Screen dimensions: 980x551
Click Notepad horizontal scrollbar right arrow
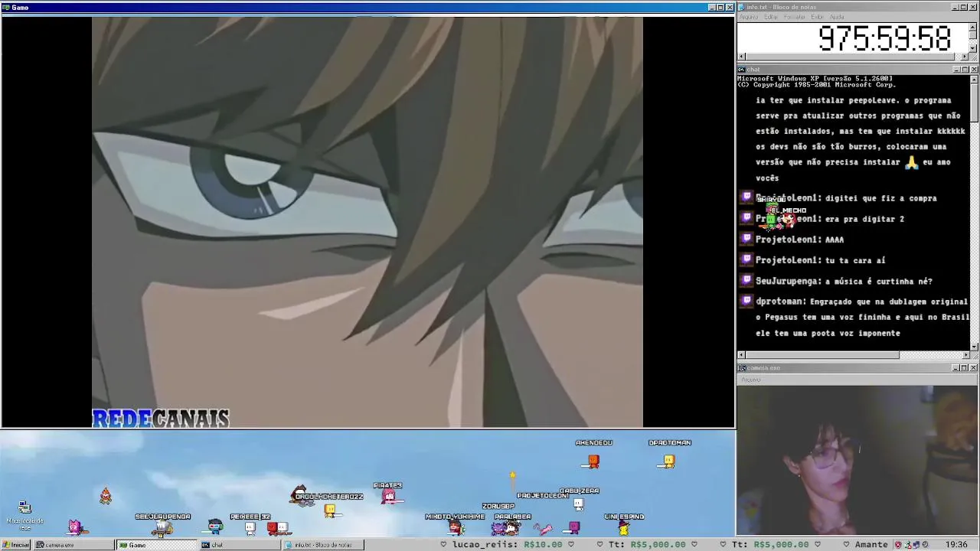point(965,57)
